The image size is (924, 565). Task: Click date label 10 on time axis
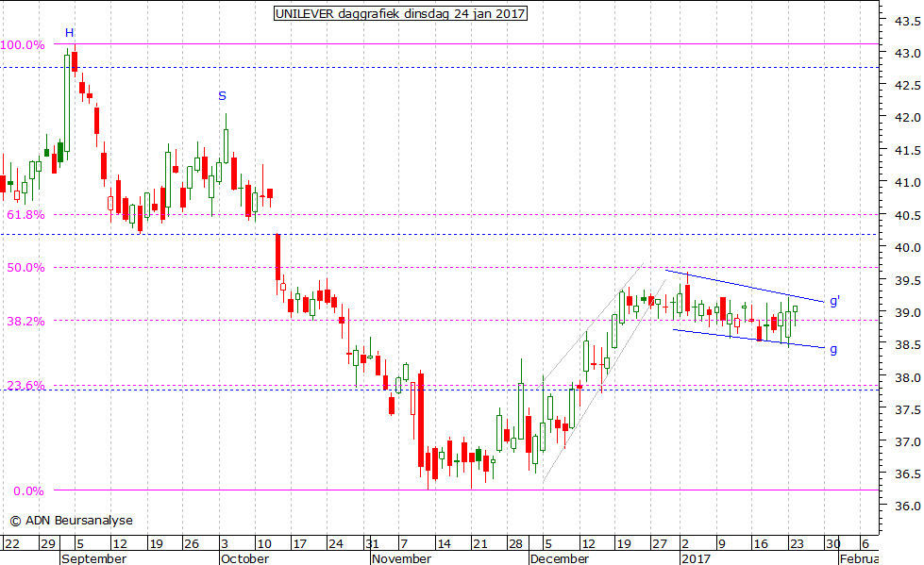pyautogui.click(x=263, y=543)
